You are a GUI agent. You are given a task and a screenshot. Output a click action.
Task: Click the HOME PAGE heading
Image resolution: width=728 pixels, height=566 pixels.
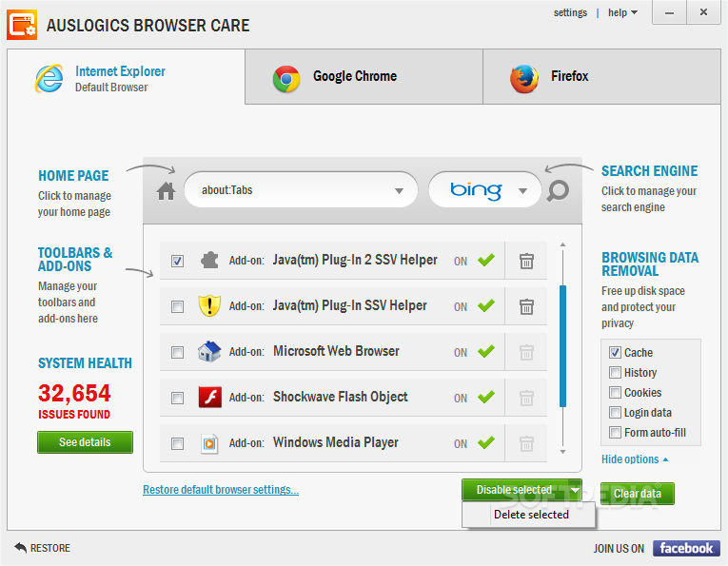click(73, 175)
